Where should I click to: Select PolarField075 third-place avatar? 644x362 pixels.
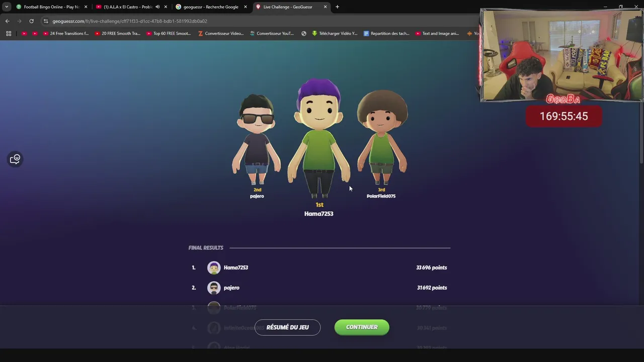point(382,138)
